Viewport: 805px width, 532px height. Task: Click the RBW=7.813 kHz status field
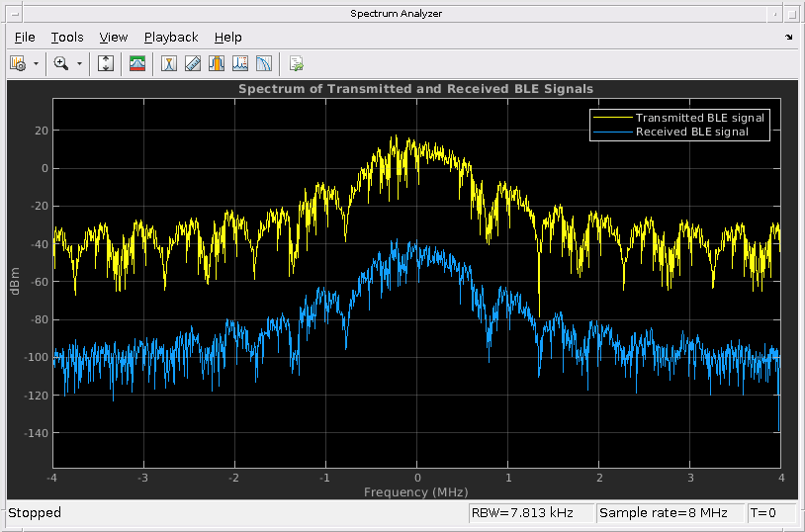coord(530,512)
